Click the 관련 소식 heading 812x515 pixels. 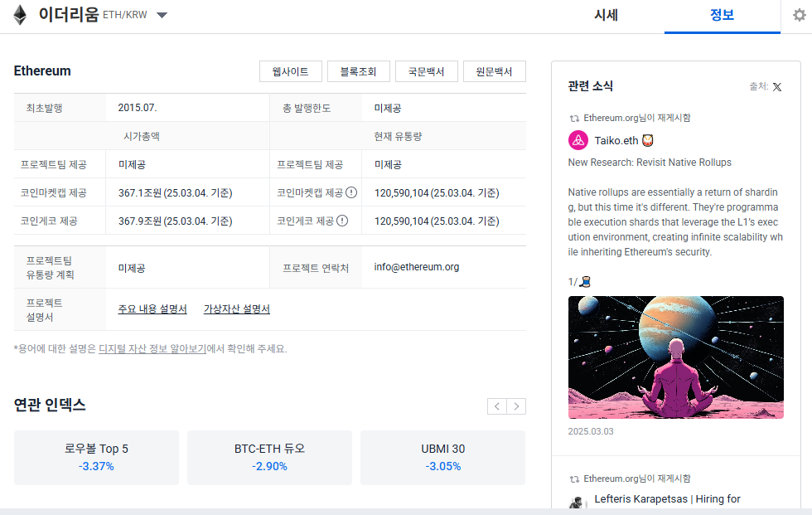tap(590, 86)
